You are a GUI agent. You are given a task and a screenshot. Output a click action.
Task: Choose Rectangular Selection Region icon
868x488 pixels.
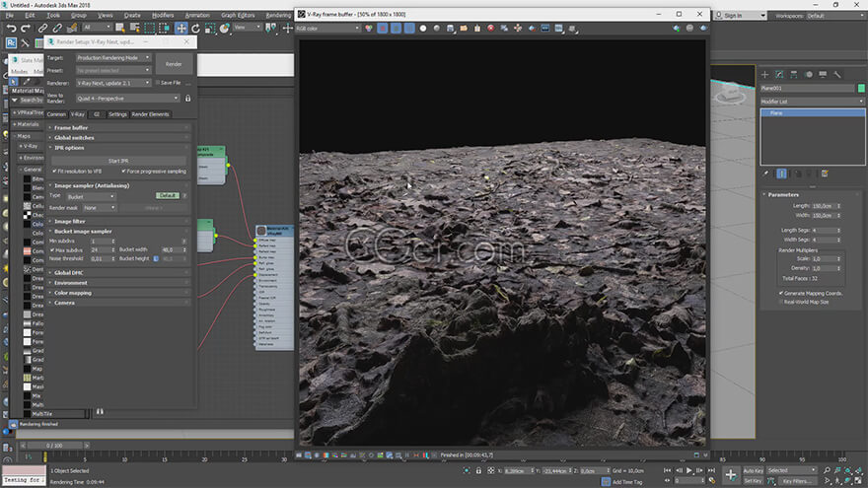click(x=150, y=28)
